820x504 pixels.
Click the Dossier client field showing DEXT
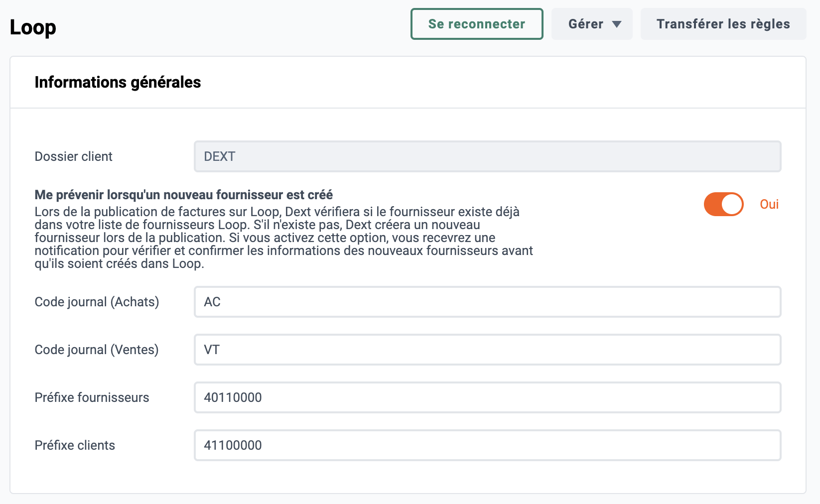coord(487,156)
